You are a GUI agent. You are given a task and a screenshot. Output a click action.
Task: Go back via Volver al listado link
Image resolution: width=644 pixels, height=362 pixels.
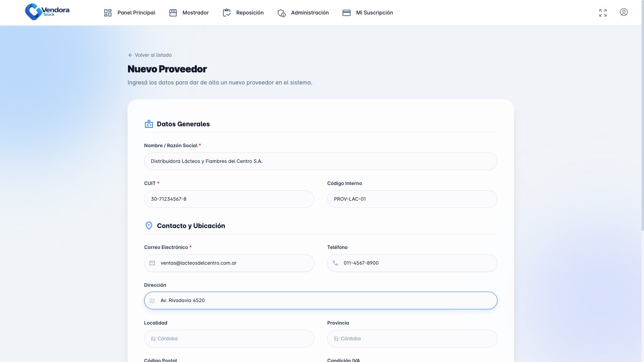tap(150, 55)
